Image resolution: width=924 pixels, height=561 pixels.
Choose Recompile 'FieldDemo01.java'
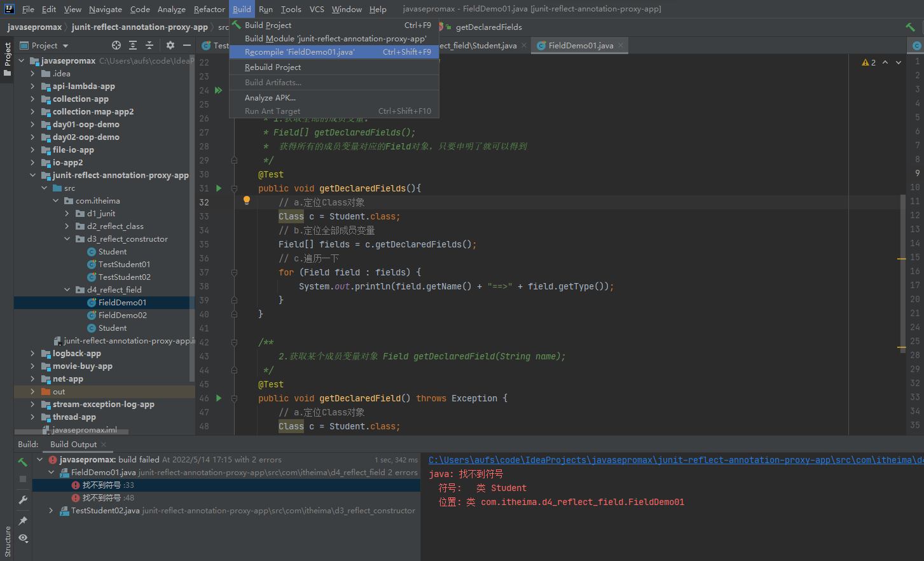coord(334,52)
